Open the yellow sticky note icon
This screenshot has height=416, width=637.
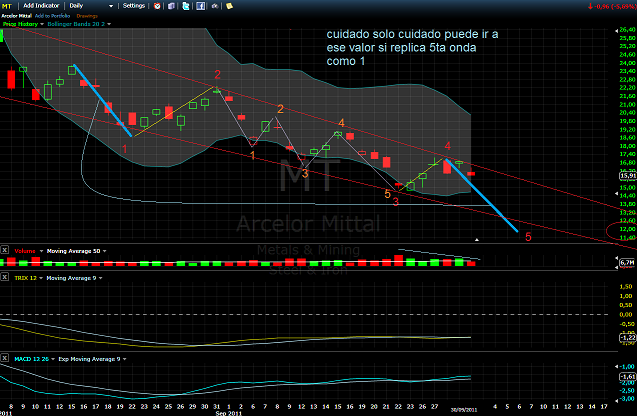(x=230, y=6)
